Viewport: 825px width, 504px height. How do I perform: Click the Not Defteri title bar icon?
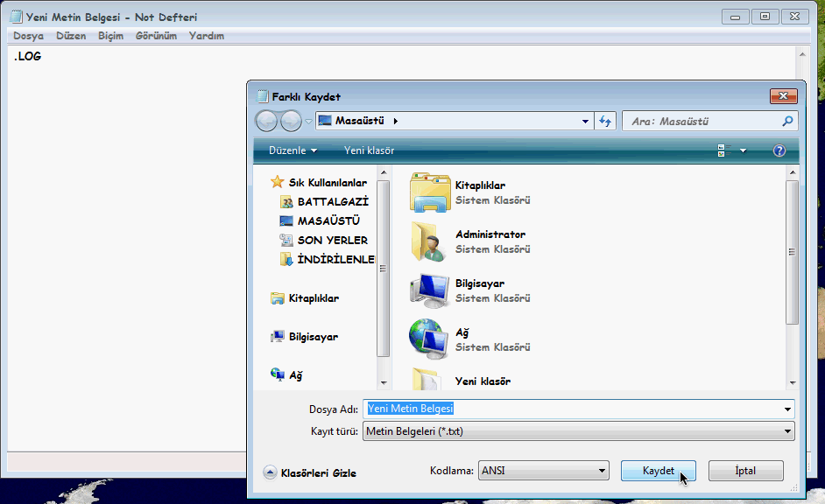pyautogui.click(x=16, y=17)
